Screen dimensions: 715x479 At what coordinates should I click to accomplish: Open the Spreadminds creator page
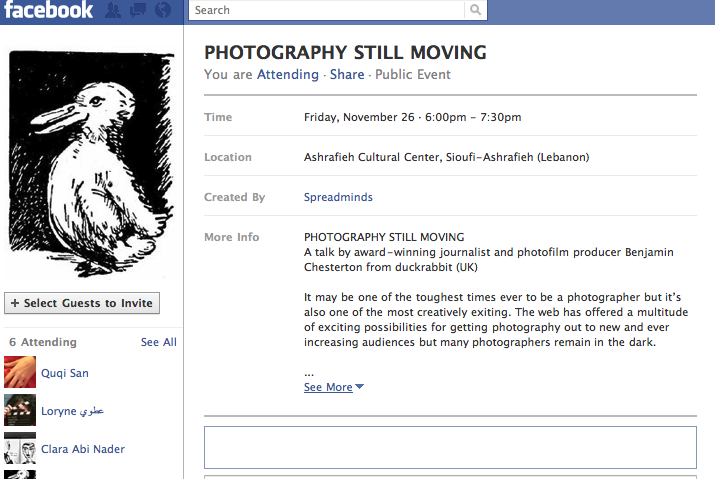pyautogui.click(x=338, y=197)
